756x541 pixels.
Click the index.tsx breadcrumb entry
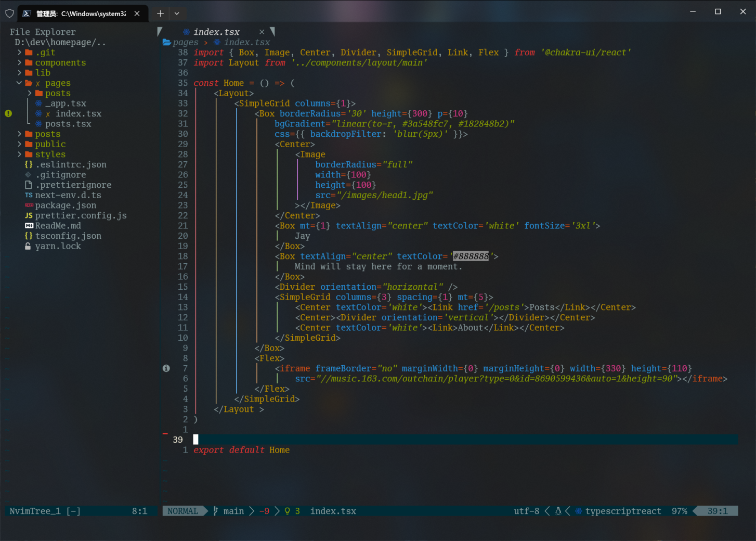247,42
